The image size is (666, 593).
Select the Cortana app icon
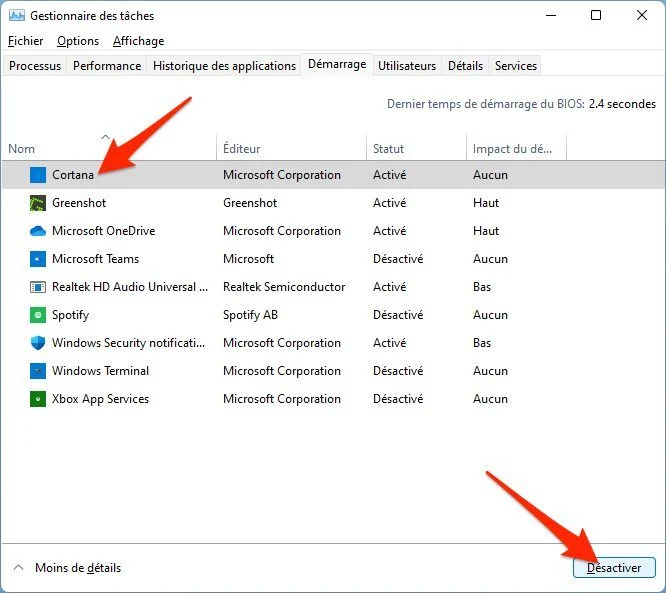[x=38, y=175]
